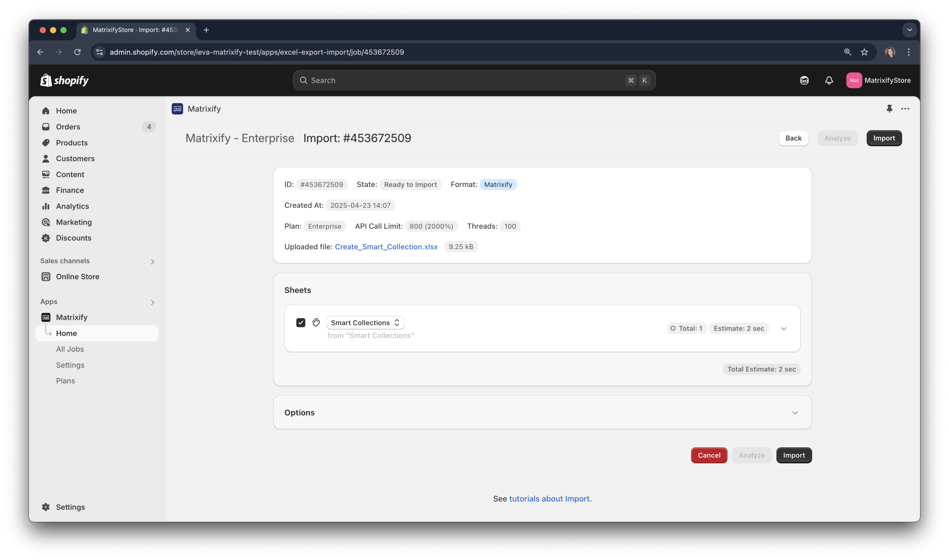Open the Create_Smart_Collection.xlsx file link
The image size is (949, 560).
tap(386, 247)
